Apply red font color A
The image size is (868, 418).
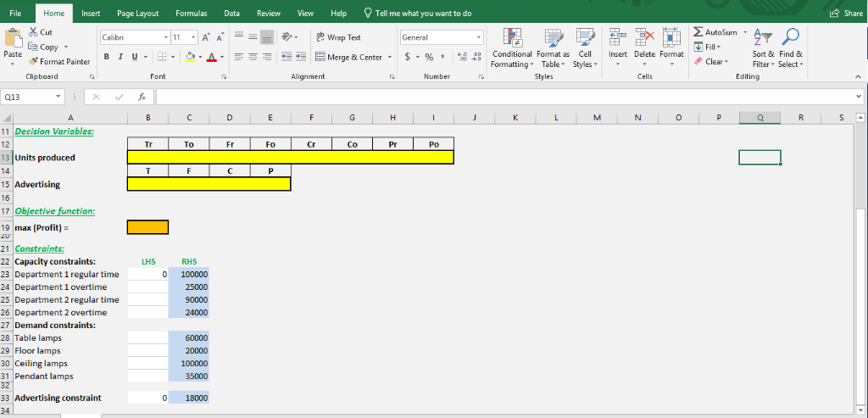click(211, 57)
